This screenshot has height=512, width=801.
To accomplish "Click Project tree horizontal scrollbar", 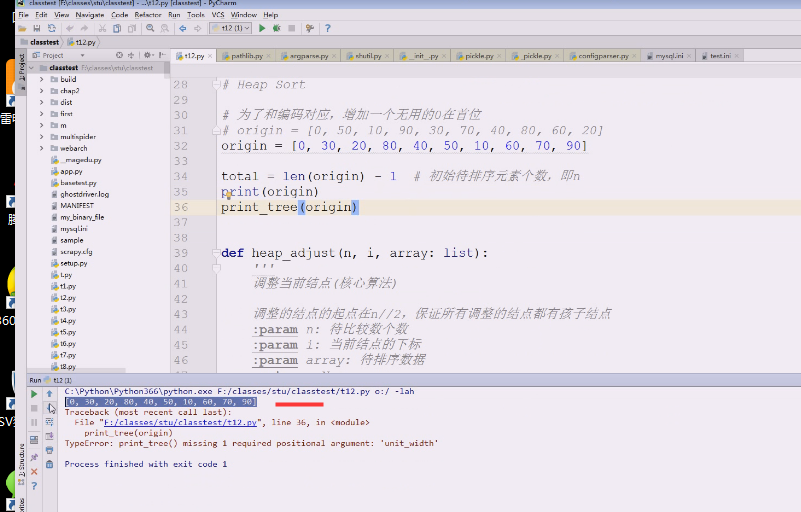I will coord(77,370).
